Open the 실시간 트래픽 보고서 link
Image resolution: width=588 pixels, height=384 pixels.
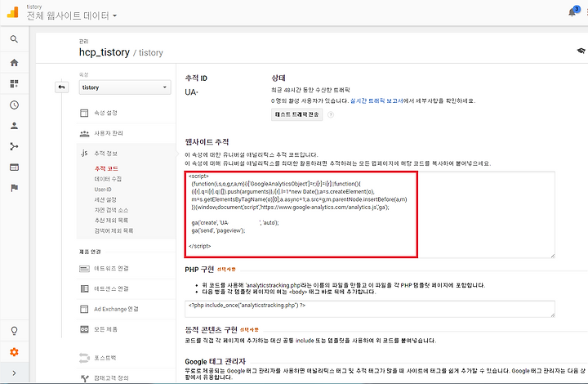pos(376,100)
